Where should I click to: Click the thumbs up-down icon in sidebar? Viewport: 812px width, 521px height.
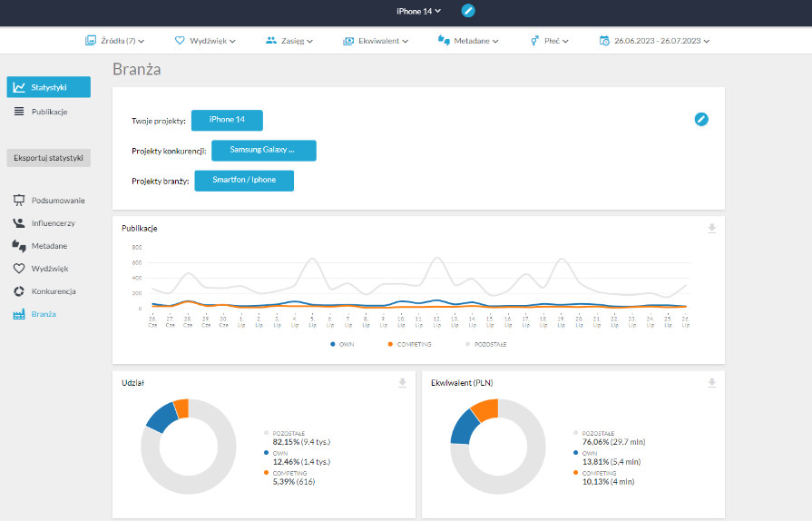(19, 246)
